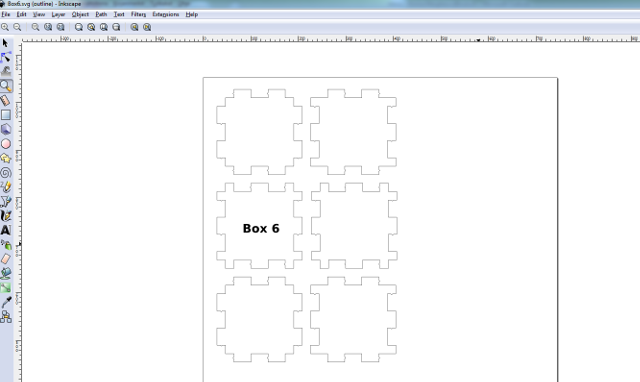Image resolution: width=640 pixels, height=382 pixels.
Task: Select the Tweak objects tool
Action: (x=6, y=72)
